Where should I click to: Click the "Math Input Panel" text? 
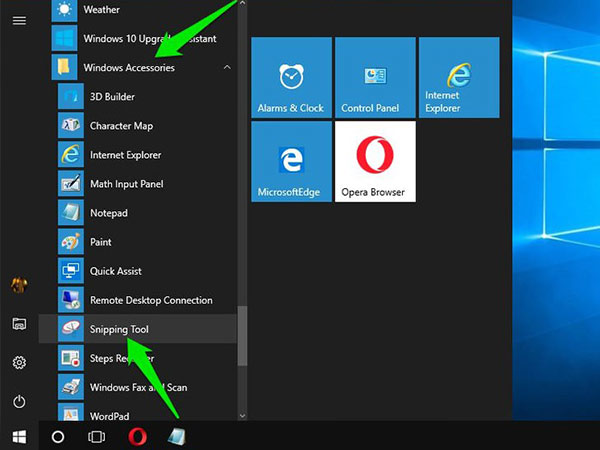127,184
